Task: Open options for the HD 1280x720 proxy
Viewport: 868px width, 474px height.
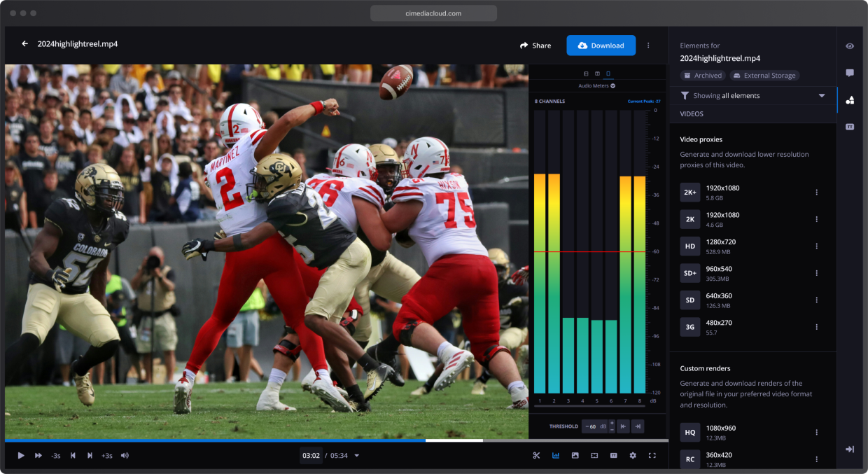Action: tap(816, 246)
